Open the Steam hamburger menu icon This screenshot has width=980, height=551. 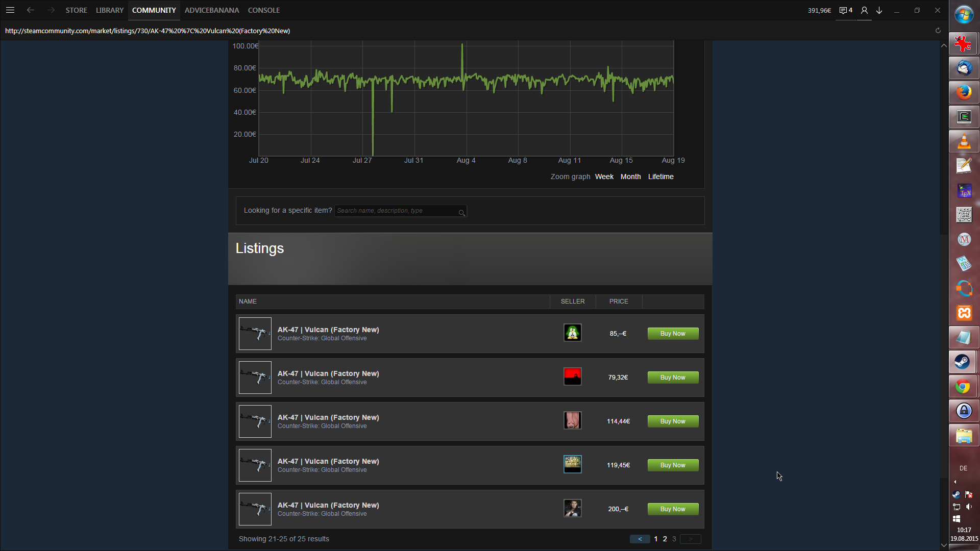click(10, 10)
